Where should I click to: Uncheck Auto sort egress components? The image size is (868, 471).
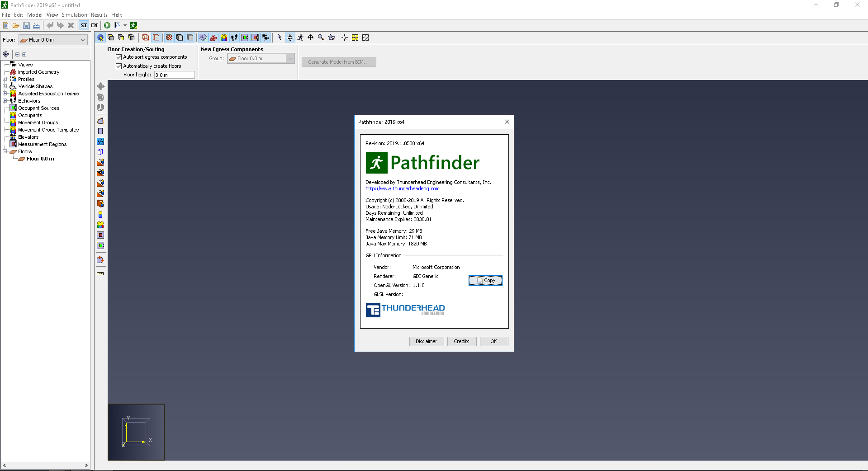[x=119, y=57]
